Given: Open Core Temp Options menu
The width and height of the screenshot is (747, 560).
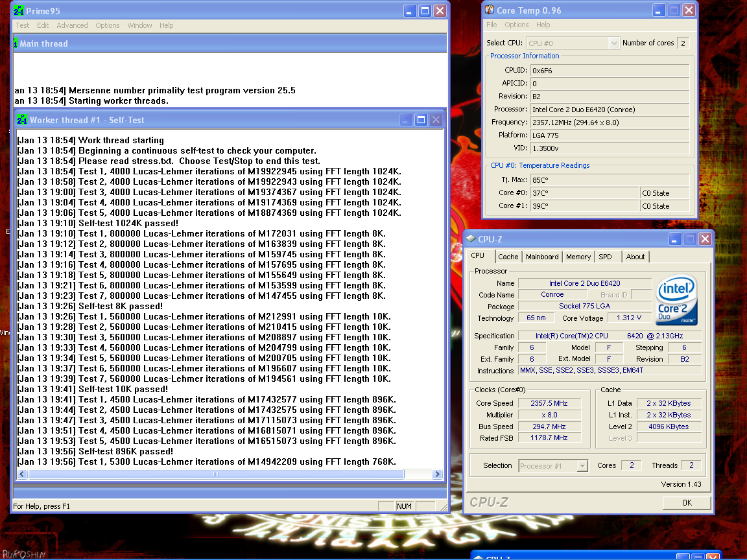Looking at the screenshot, I should [516, 25].
